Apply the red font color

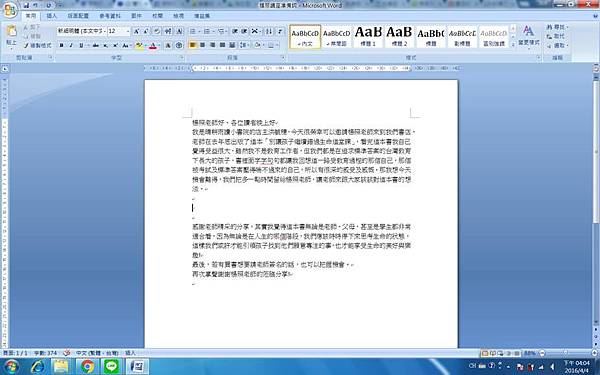[x=153, y=45]
